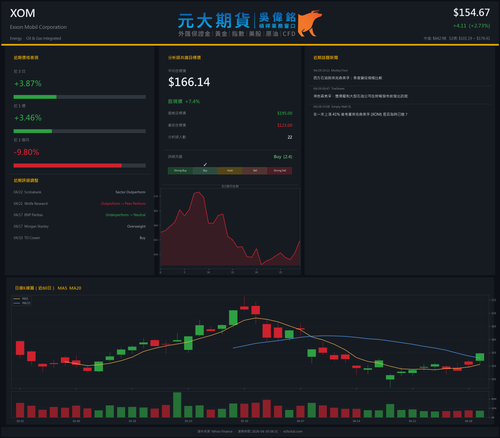Click the checkmark marker above the rating scale

pos(205,164)
